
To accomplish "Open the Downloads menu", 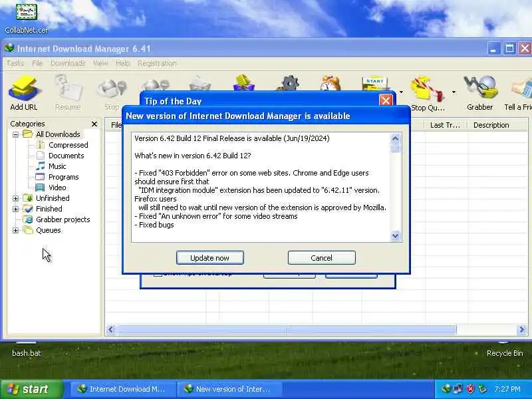I will pyautogui.click(x=68, y=63).
